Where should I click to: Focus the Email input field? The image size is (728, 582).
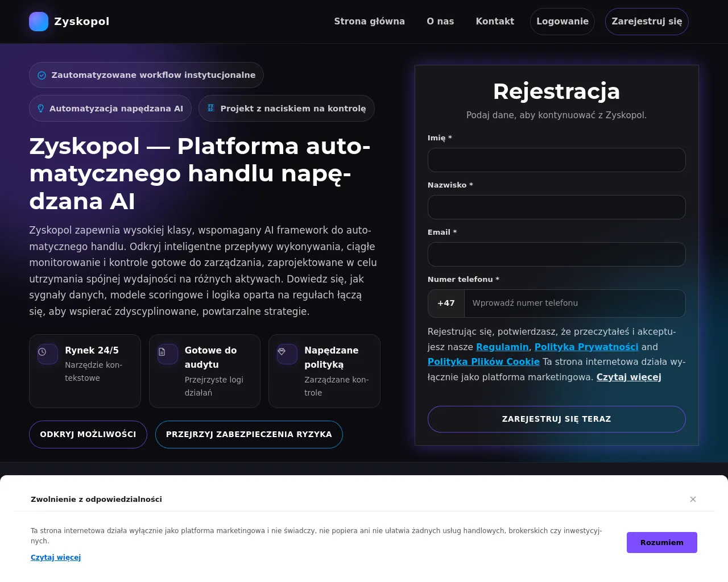(557, 254)
